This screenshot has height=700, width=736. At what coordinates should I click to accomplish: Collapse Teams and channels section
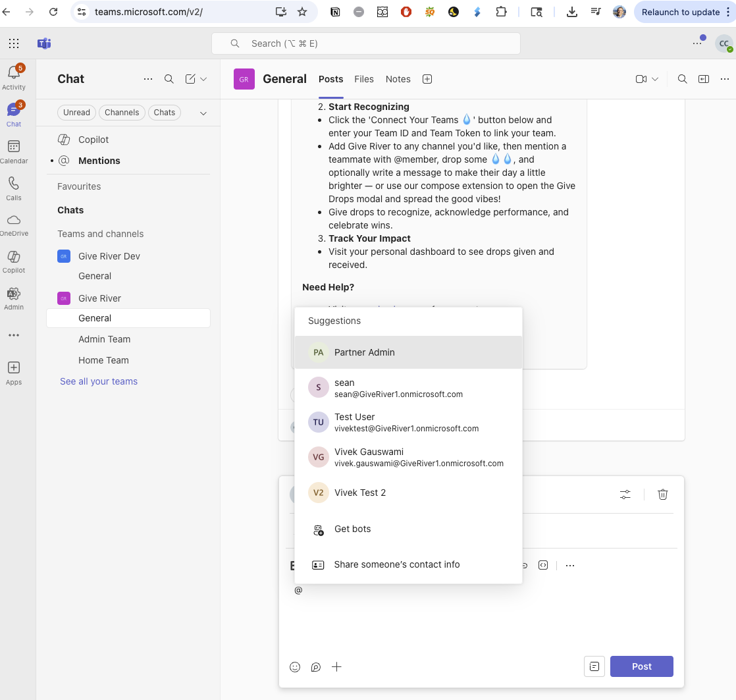point(101,234)
